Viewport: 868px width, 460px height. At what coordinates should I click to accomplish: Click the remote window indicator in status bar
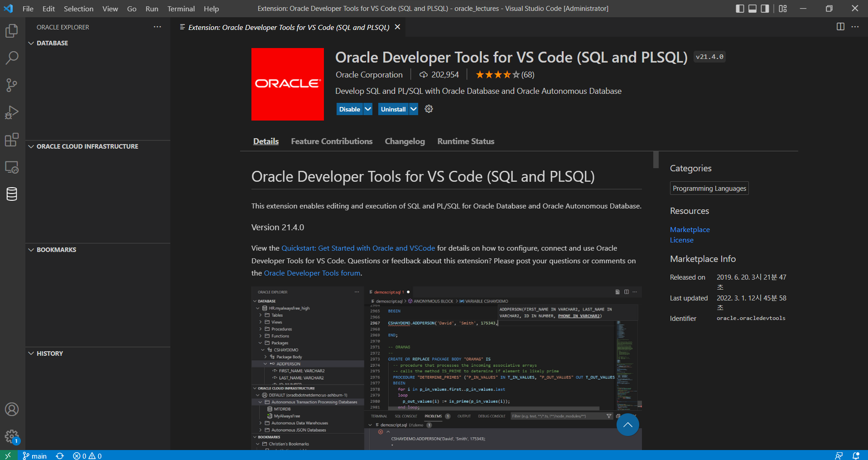8,455
